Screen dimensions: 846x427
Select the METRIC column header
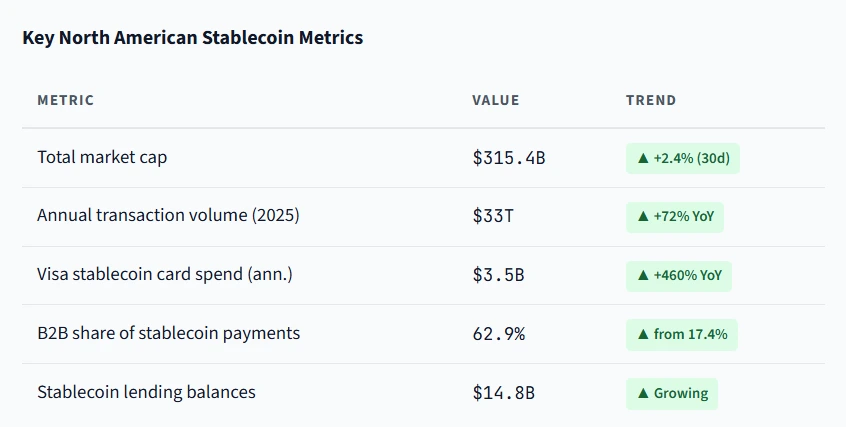66,101
